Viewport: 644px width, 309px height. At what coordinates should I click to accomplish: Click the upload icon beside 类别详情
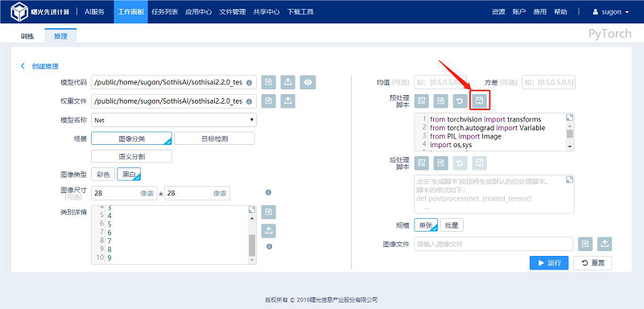[268, 231]
